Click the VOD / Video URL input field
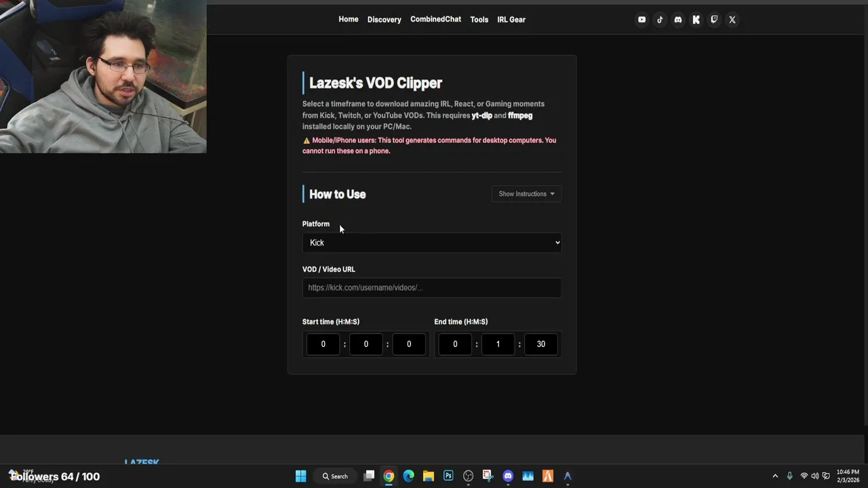The width and height of the screenshot is (868, 488). tap(432, 287)
